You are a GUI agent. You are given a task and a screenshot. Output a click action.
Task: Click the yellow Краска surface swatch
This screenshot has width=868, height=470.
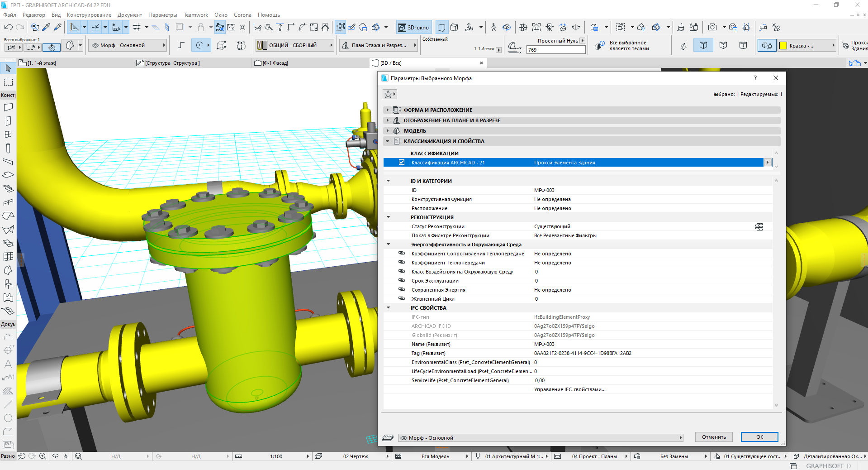(x=783, y=45)
